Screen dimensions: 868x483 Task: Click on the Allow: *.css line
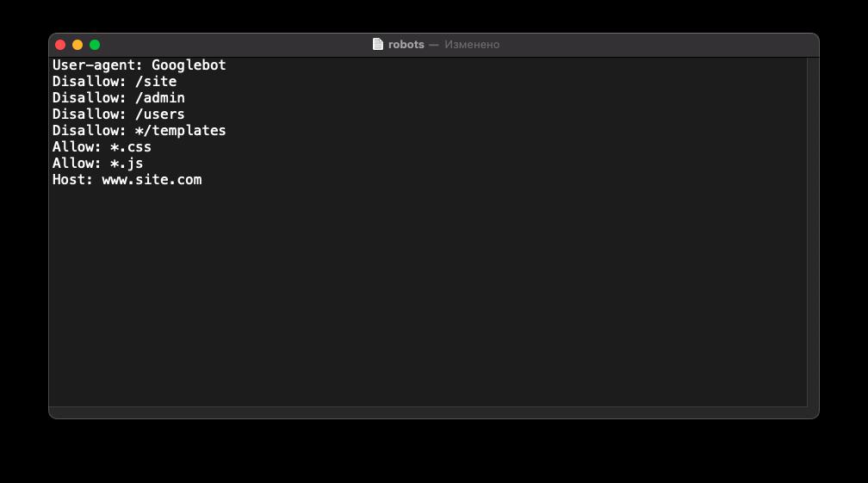click(x=102, y=147)
